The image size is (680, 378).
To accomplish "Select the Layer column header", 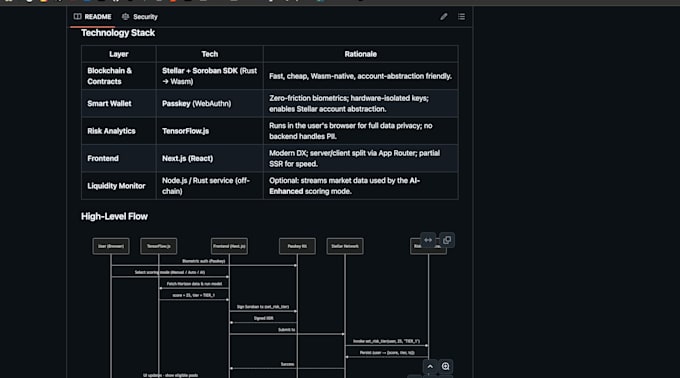I will pos(118,54).
